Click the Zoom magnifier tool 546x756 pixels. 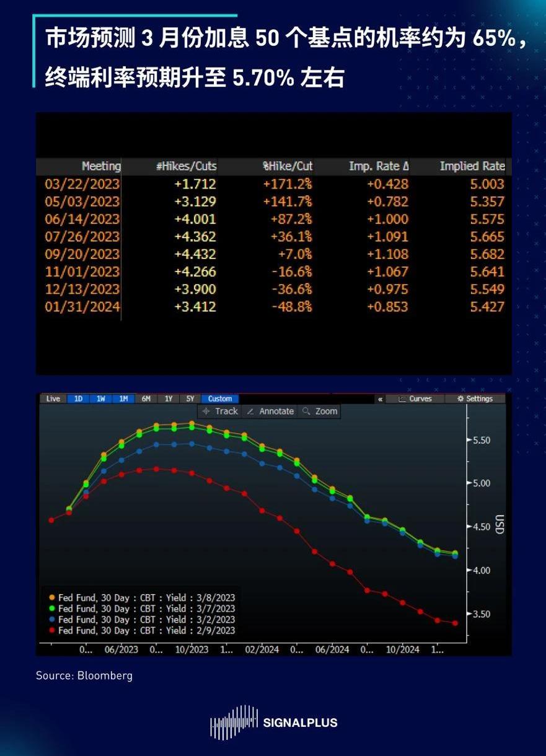click(319, 411)
